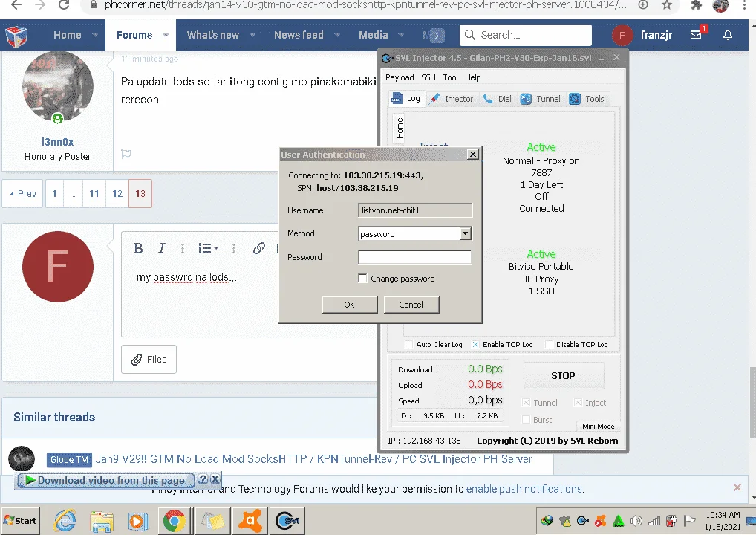Switch to the Injector tab

pos(452,99)
